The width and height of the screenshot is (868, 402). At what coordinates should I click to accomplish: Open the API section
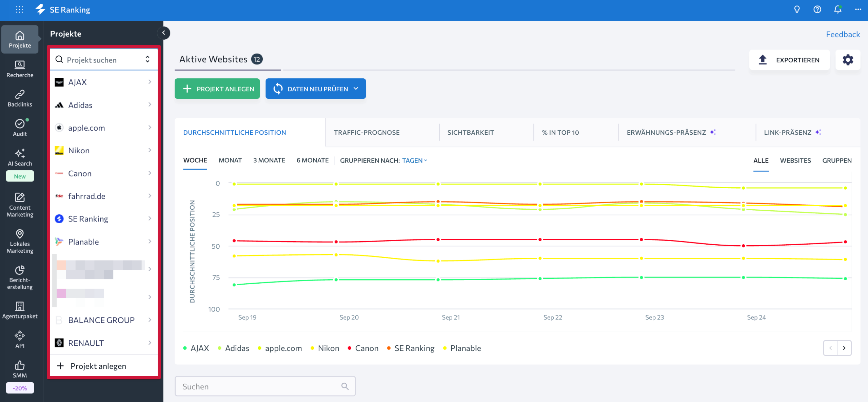tap(20, 340)
